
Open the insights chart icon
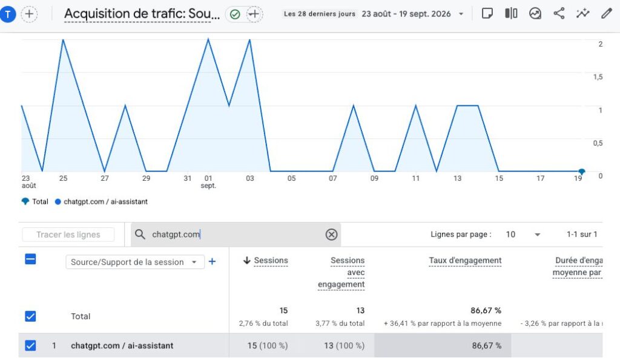(x=535, y=14)
